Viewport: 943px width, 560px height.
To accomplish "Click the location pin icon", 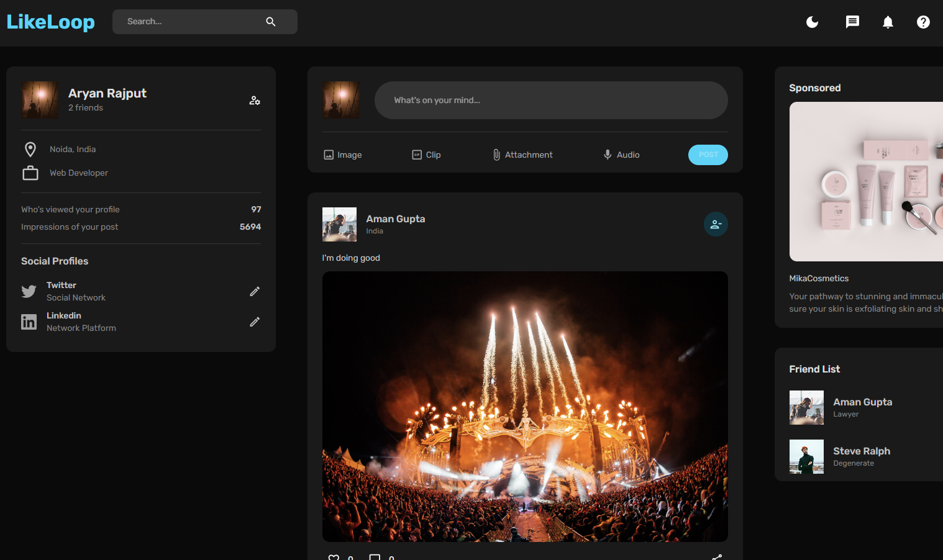I will (30, 149).
